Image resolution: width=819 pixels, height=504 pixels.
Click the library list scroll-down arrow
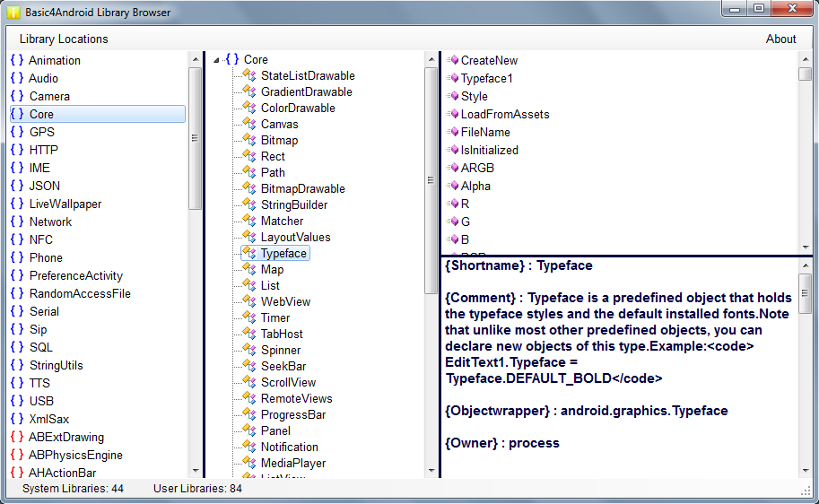[x=196, y=471]
